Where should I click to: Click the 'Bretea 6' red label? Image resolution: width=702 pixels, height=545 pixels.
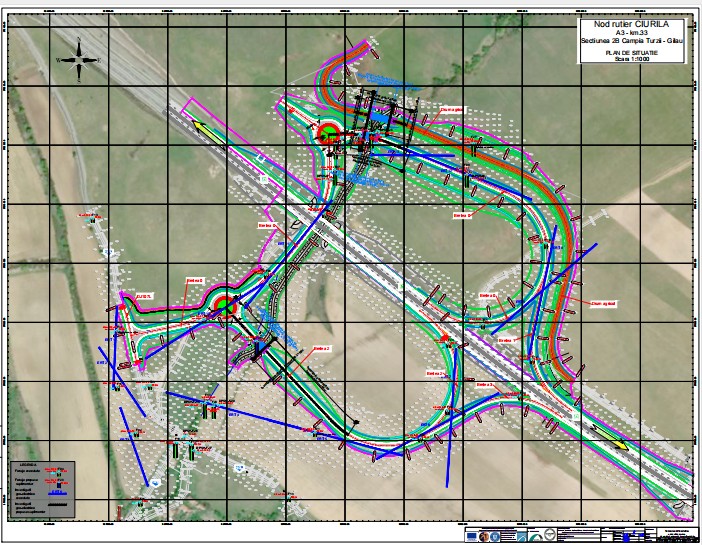click(488, 296)
